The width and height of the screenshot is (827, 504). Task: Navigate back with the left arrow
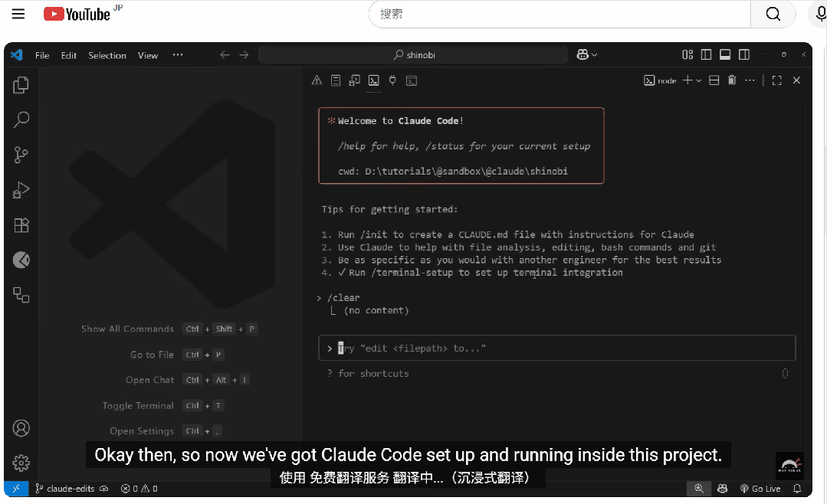point(225,55)
